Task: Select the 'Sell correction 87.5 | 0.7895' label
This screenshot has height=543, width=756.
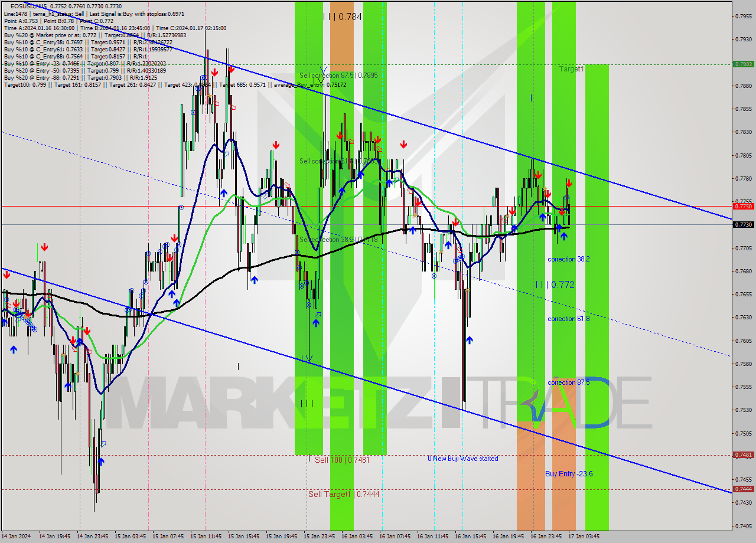Action: [x=338, y=76]
